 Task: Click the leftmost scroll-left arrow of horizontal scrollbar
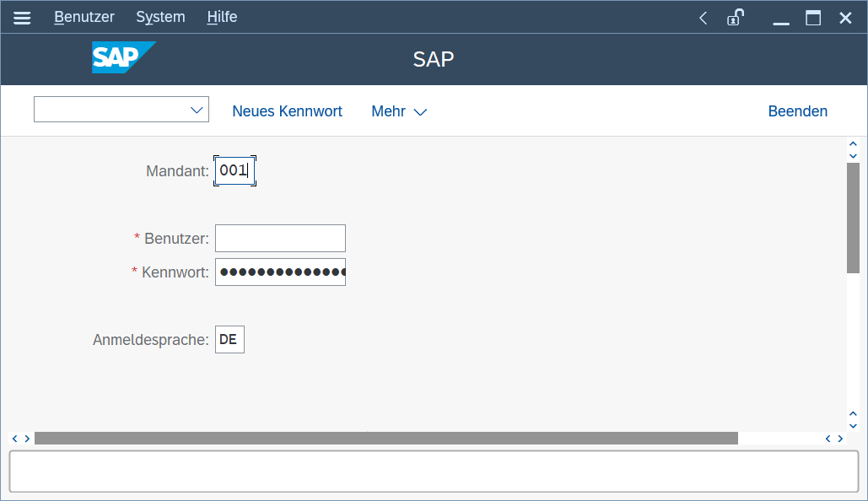[15, 439]
